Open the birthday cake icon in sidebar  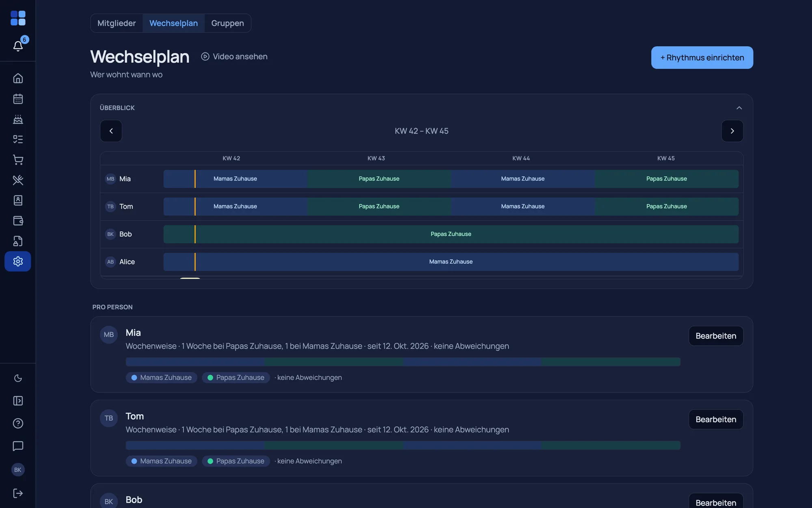pos(18,119)
